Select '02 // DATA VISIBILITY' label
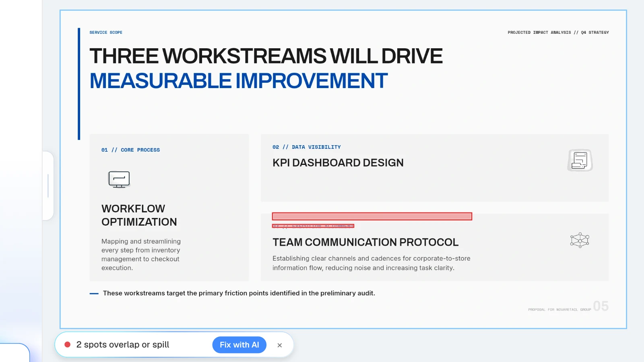 tap(306, 147)
